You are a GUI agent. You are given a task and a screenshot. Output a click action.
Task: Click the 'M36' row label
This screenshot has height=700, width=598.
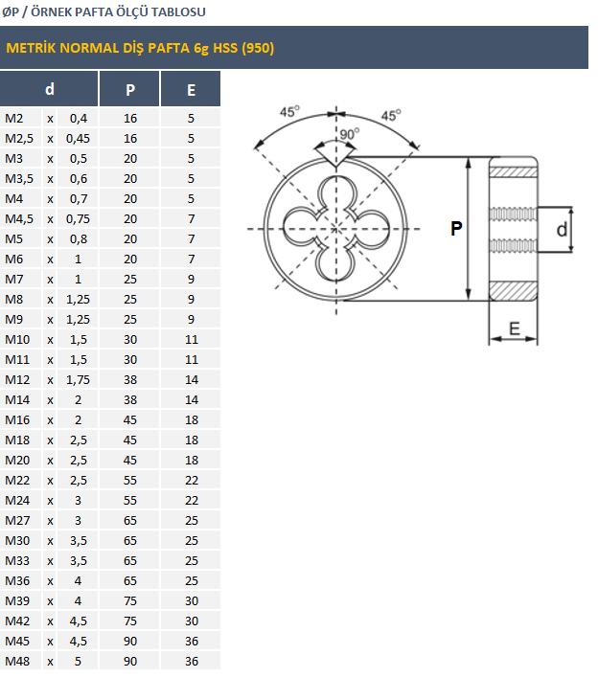[x=17, y=580]
